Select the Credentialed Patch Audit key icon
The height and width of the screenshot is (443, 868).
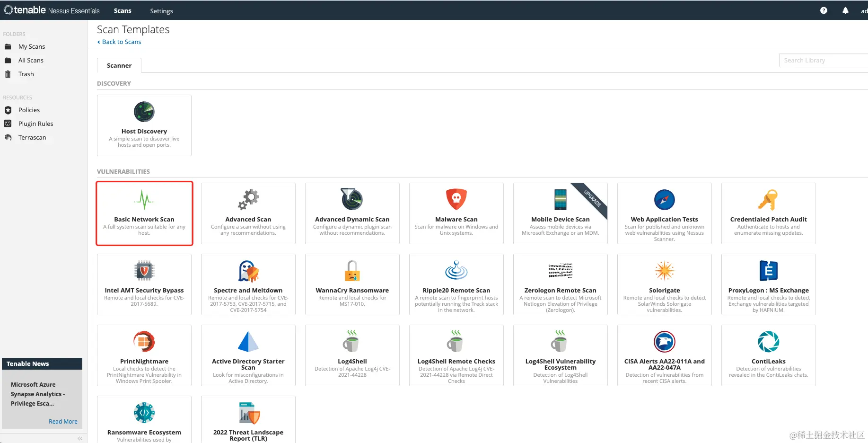click(768, 200)
